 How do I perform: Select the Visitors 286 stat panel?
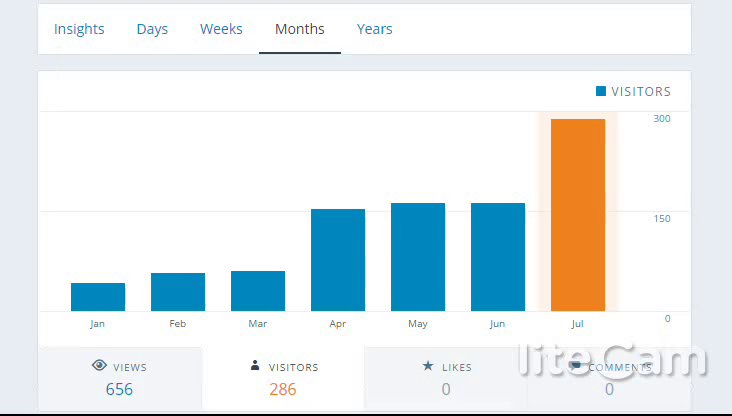[283, 379]
